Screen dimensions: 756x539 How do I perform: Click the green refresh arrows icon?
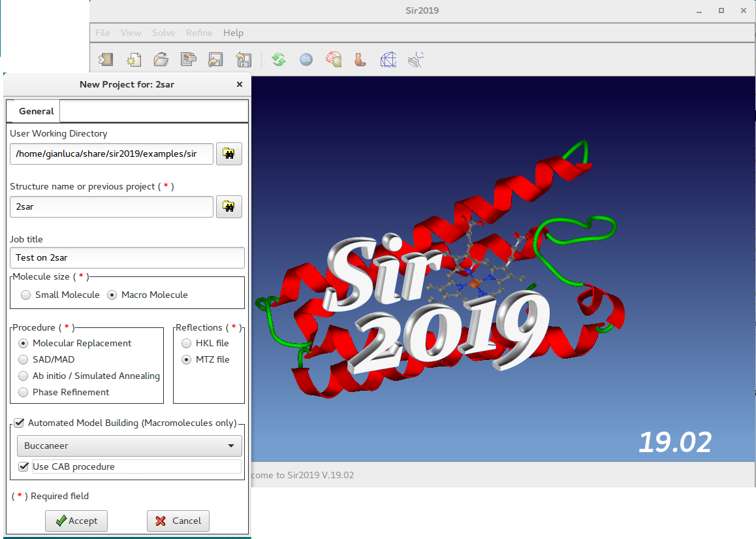[279, 59]
